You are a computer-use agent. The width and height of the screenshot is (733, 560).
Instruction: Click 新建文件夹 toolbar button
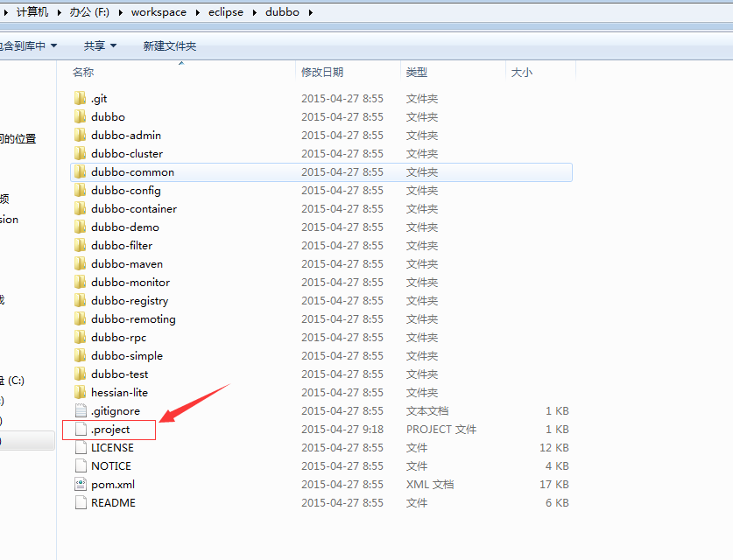170,45
